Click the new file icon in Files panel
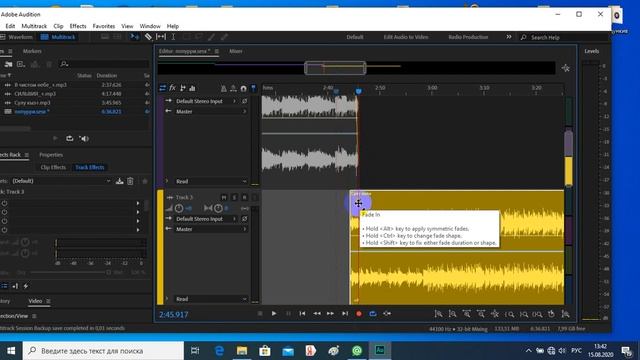 tap(21, 64)
